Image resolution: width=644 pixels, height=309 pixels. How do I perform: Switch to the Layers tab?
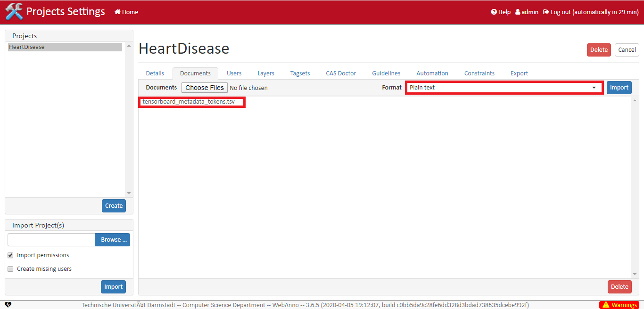(x=265, y=73)
